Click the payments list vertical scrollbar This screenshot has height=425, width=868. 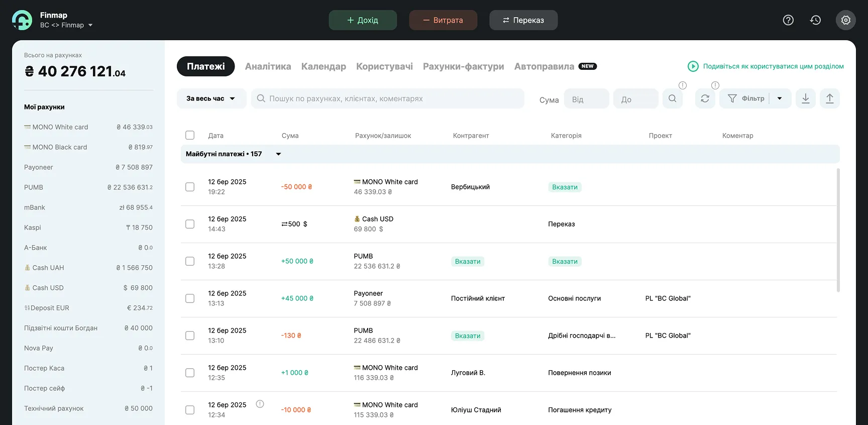click(838, 230)
